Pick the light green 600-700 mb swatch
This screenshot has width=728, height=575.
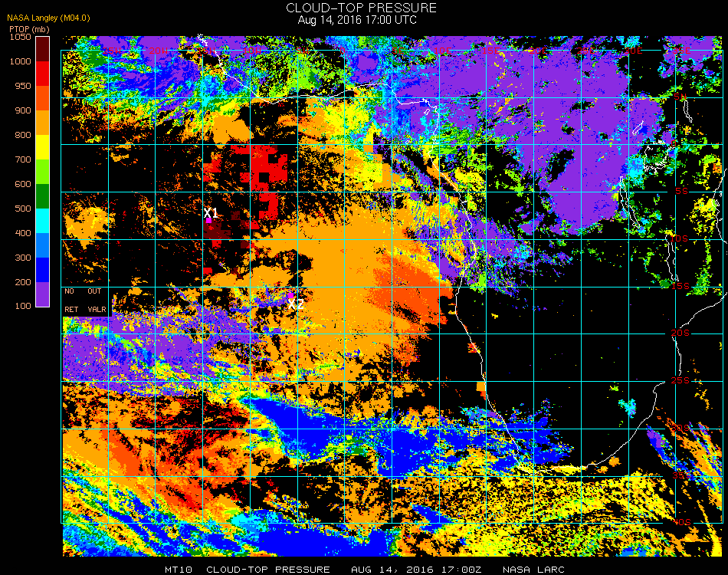click(42, 172)
